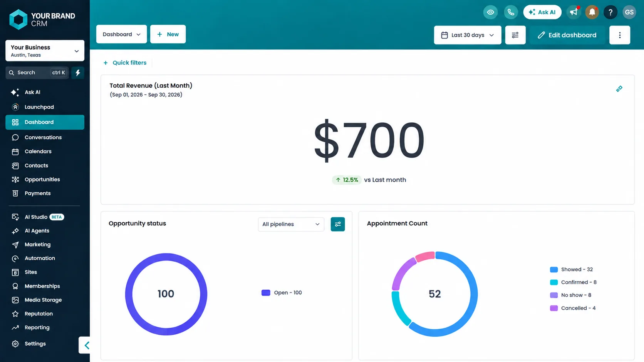Click the Confirmed - 8 legend swatch
This screenshot has width=644, height=362.
coord(554,282)
